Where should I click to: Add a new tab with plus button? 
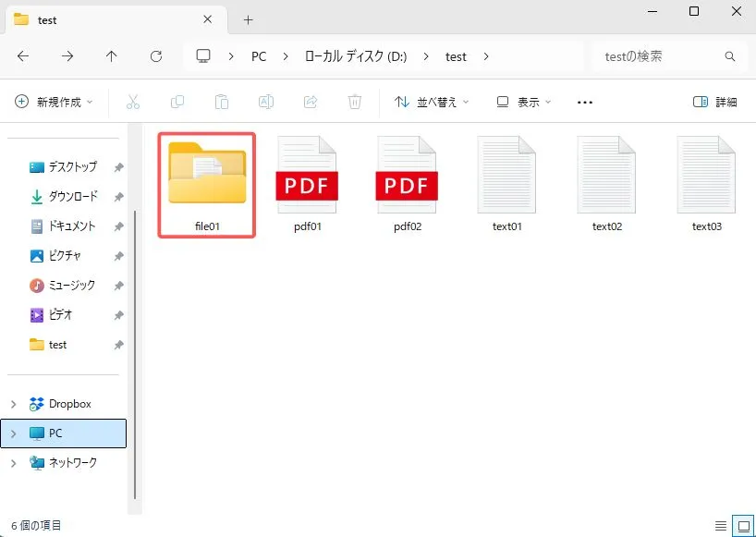[x=248, y=19]
